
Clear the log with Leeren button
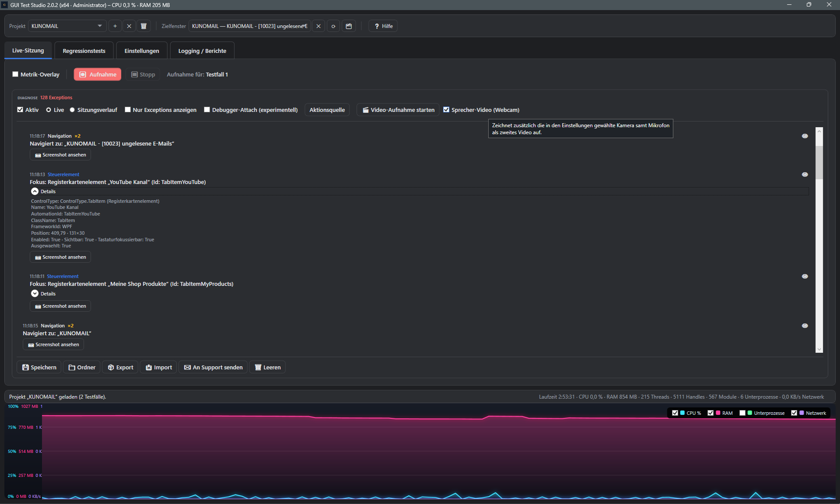pyautogui.click(x=268, y=367)
